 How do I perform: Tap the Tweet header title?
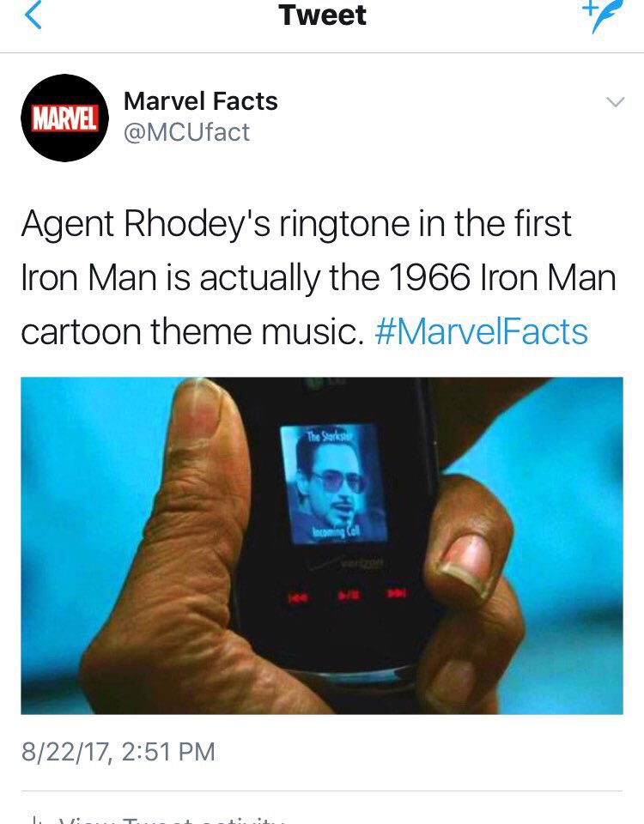[322, 15]
